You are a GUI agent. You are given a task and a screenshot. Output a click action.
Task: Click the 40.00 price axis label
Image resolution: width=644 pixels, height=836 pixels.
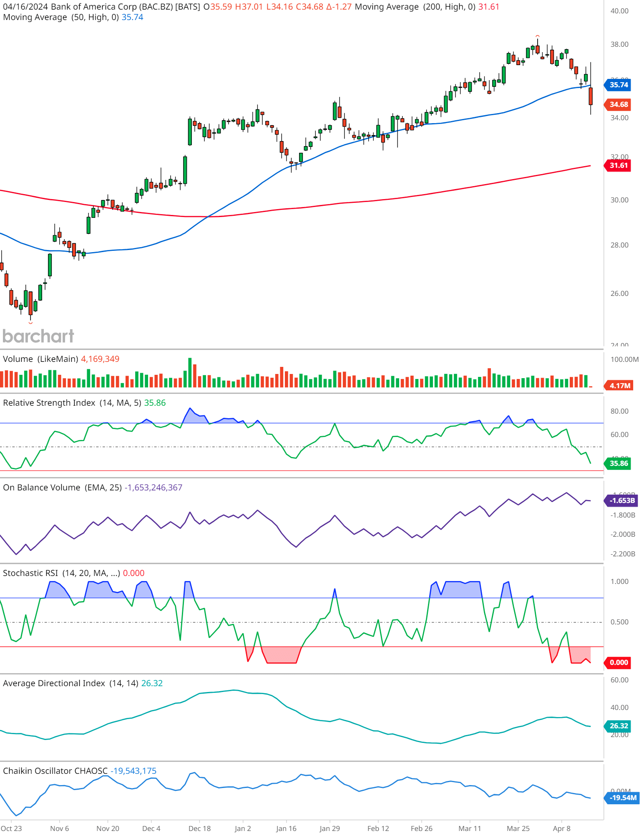point(619,11)
